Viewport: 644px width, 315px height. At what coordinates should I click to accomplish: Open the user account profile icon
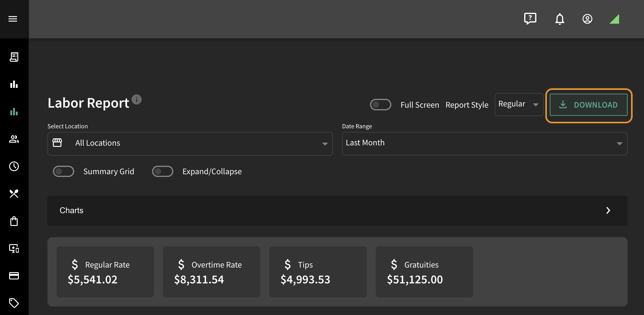(x=587, y=19)
